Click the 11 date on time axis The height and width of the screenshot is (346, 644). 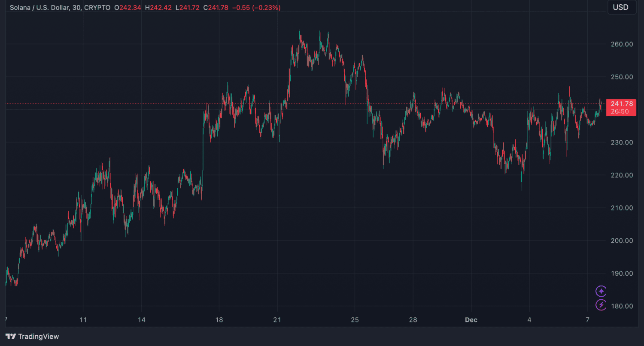(83, 320)
